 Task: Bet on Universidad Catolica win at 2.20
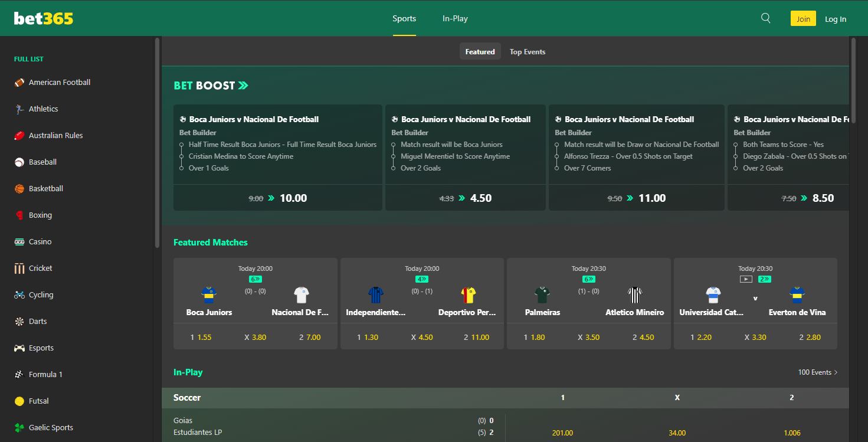point(702,338)
